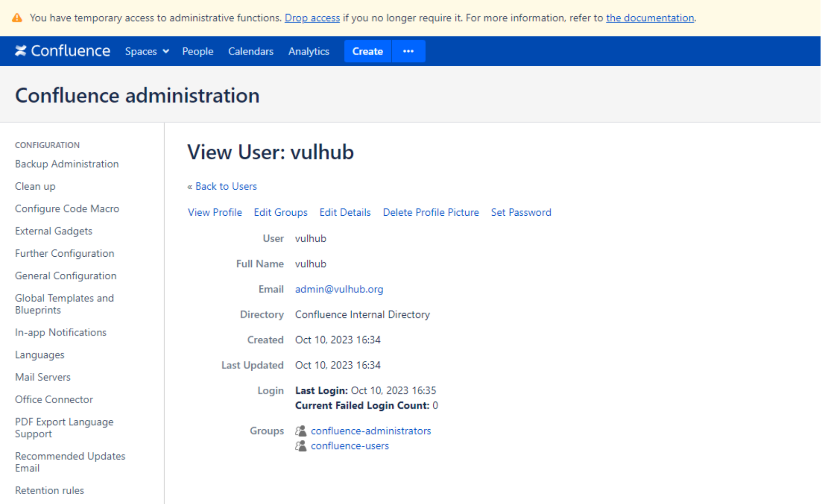Screen dimensions: 821x504
Task: Open Edit Groups for vulhub
Action: click(280, 213)
